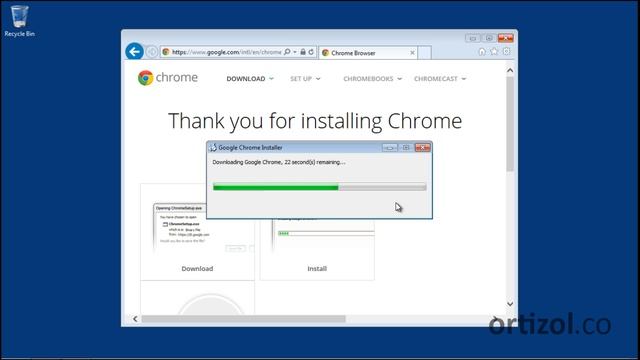Click the browser Forward arrow button

tap(152, 52)
